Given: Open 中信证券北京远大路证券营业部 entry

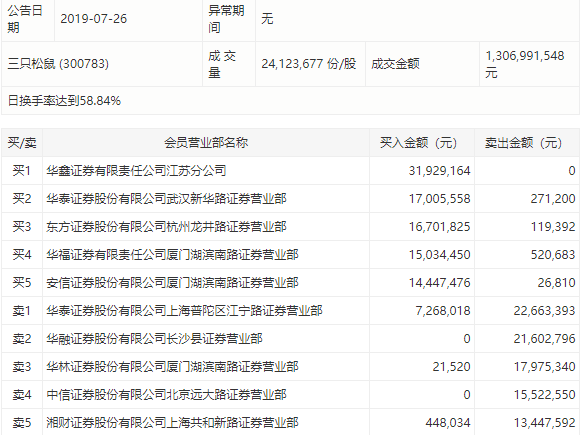Looking at the screenshot, I should 166,395.
